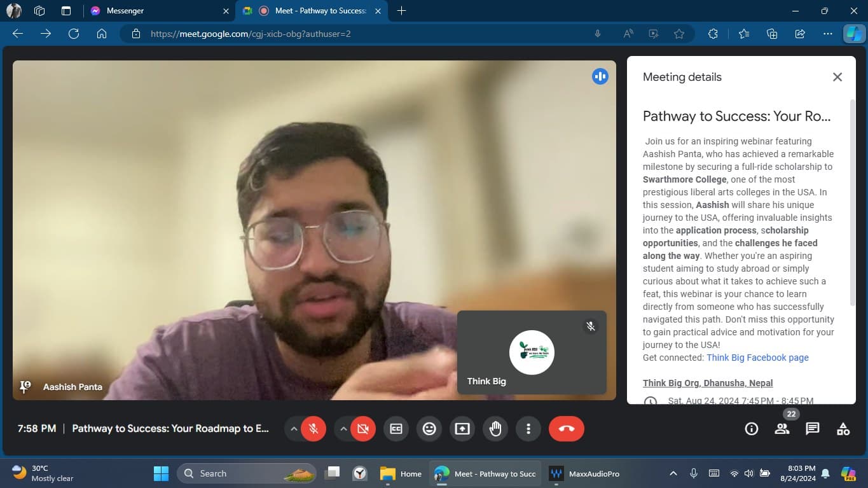Open the touch keyboard icon in tray
Screen dimensions: 868x488
point(714,473)
